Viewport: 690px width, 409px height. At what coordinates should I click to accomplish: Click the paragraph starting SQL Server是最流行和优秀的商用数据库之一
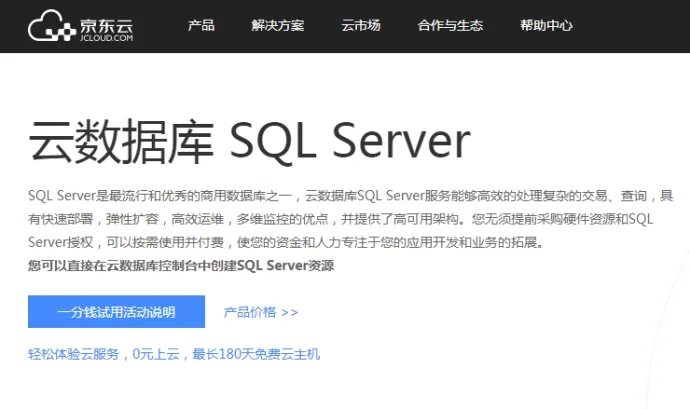[x=351, y=219]
